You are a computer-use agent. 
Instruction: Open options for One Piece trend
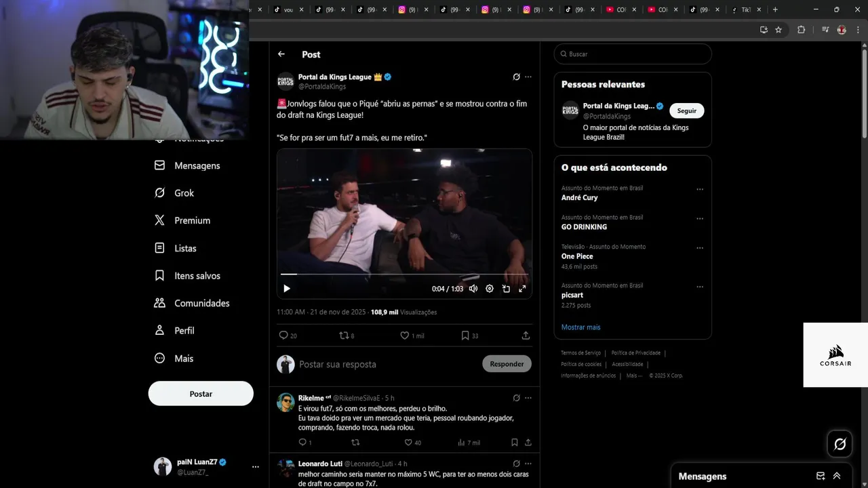click(700, 248)
